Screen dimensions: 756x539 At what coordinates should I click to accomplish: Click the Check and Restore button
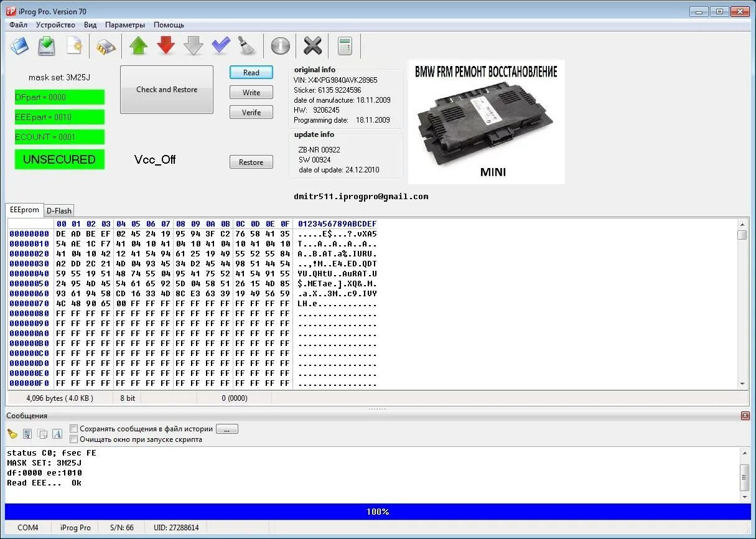(167, 90)
